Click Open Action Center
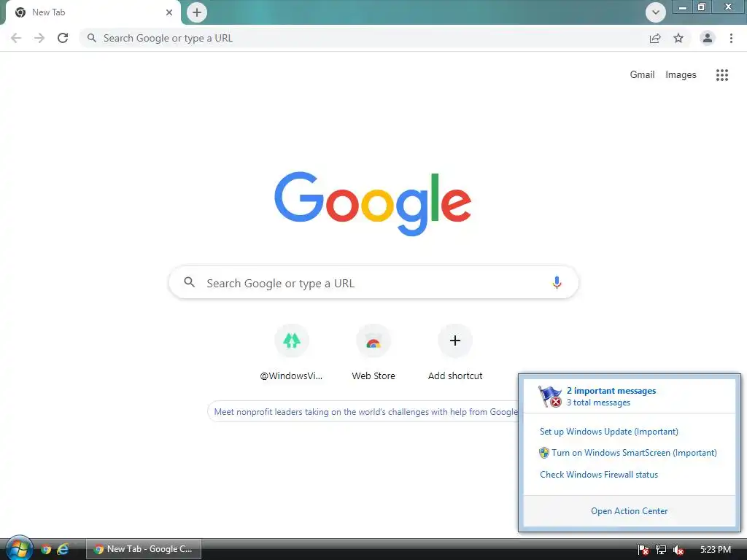 [630, 511]
